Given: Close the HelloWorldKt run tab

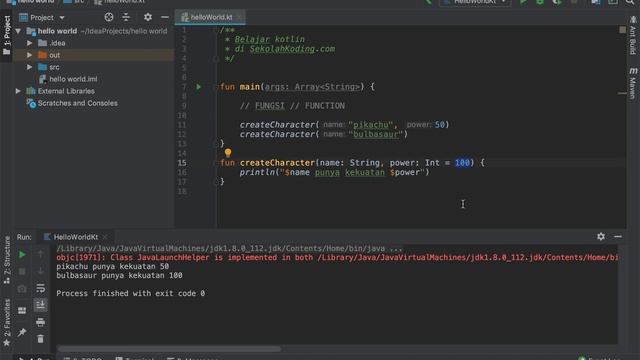Looking at the screenshot, I should (105, 237).
